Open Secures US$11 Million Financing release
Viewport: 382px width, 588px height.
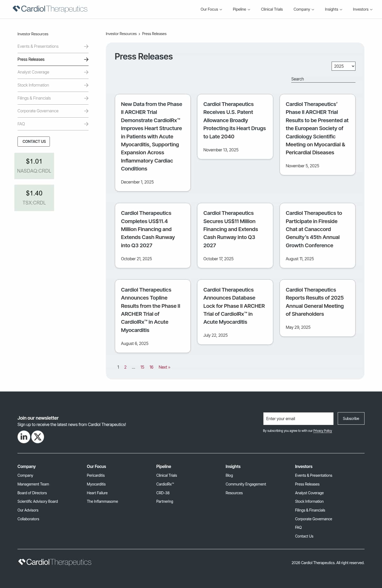[x=235, y=236]
